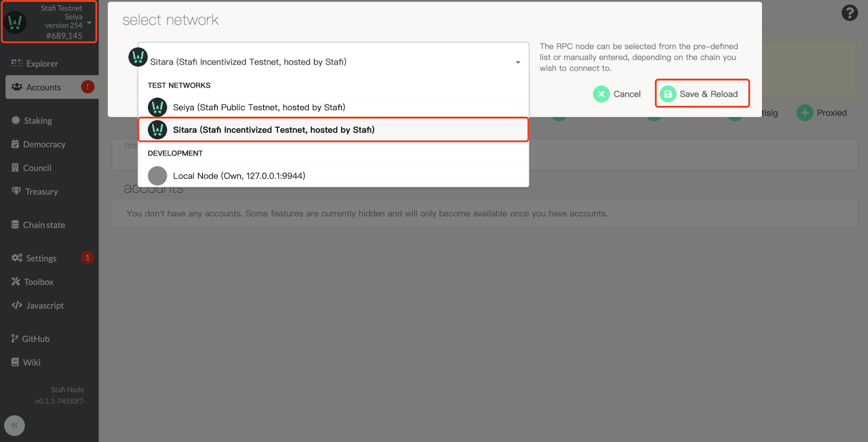The image size is (868, 442).
Task: Click the Javascript code brackets icon
Action: (x=17, y=305)
